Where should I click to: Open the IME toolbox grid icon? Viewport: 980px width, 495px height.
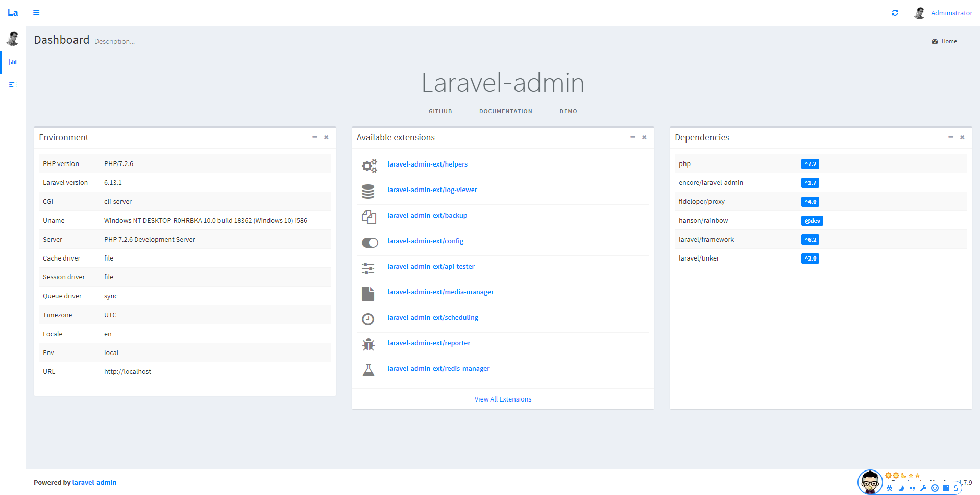click(946, 488)
